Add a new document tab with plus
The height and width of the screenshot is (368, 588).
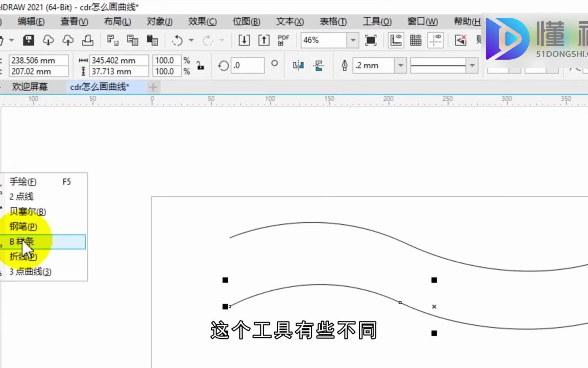point(153,87)
